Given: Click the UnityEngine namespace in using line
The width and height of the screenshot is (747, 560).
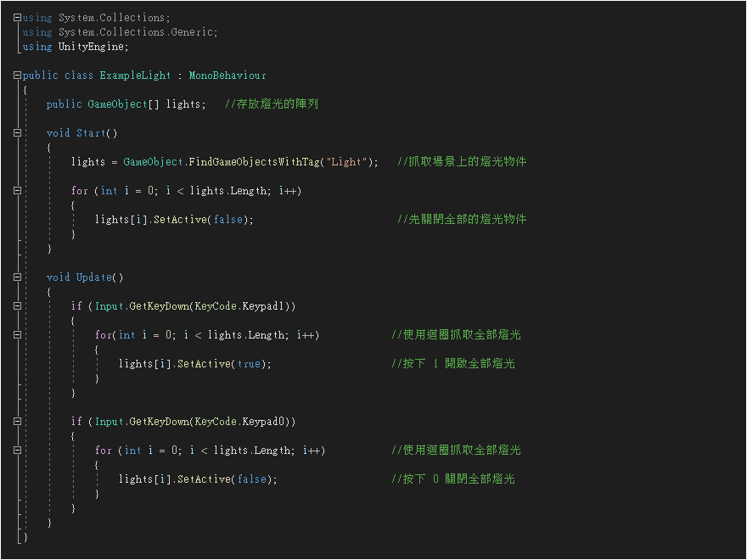Looking at the screenshot, I should 93,47.
